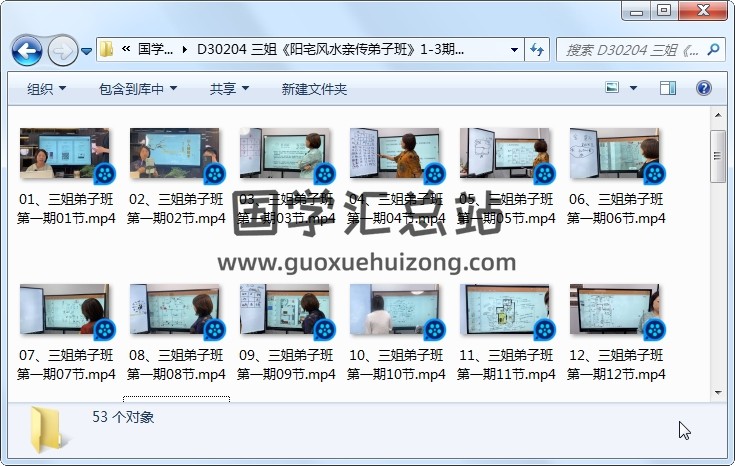Select video thumbnail 第一期01节.mp4
The width and height of the screenshot is (735, 466).
coord(65,154)
